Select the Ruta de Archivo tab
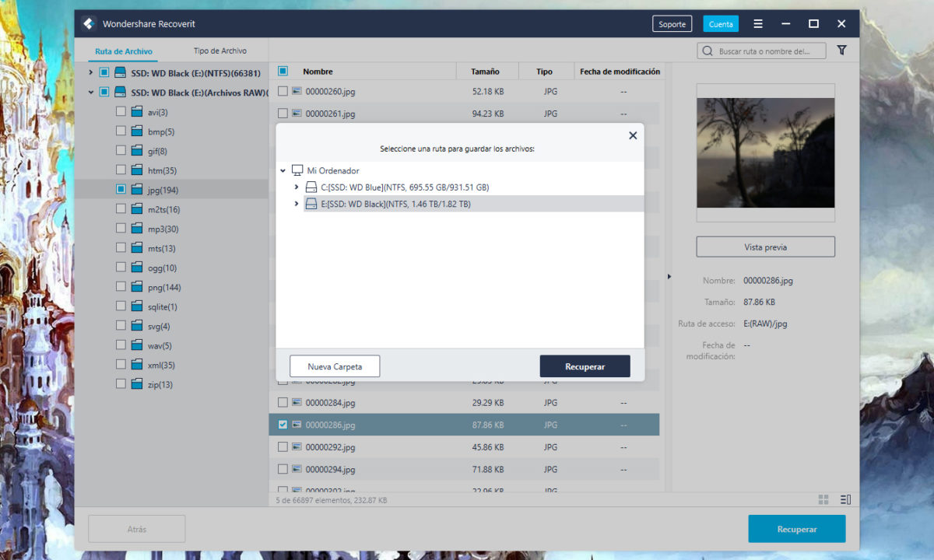The image size is (934, 560). pyautogui.click(x=124, y=51)
